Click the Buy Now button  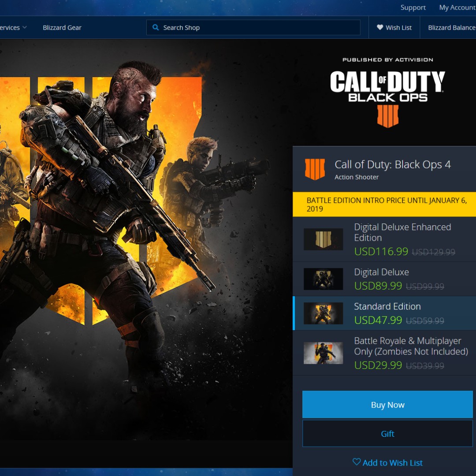387,404
